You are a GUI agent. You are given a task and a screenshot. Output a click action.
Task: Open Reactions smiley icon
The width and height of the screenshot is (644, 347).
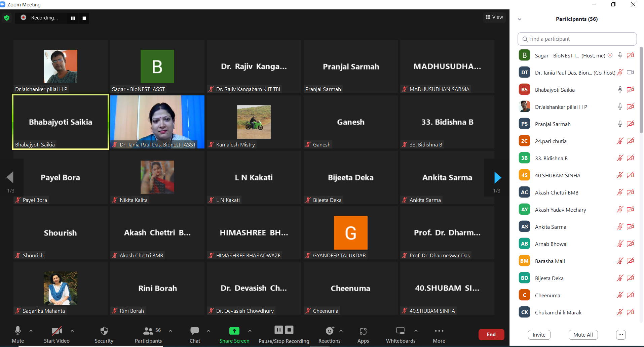tap(329, 331)
